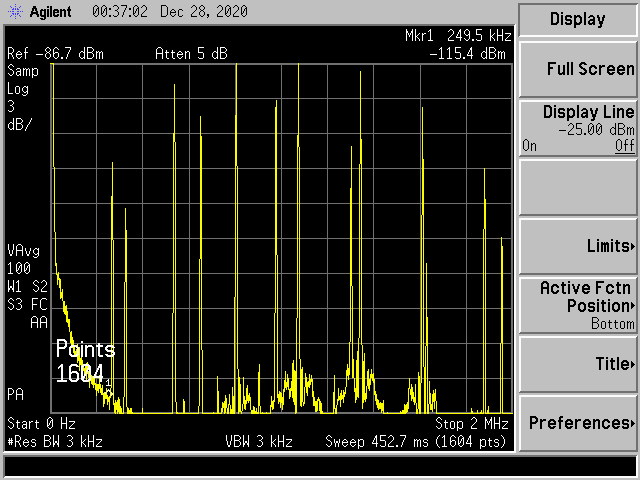Open the Limits submenu

(x=578, y=246)
